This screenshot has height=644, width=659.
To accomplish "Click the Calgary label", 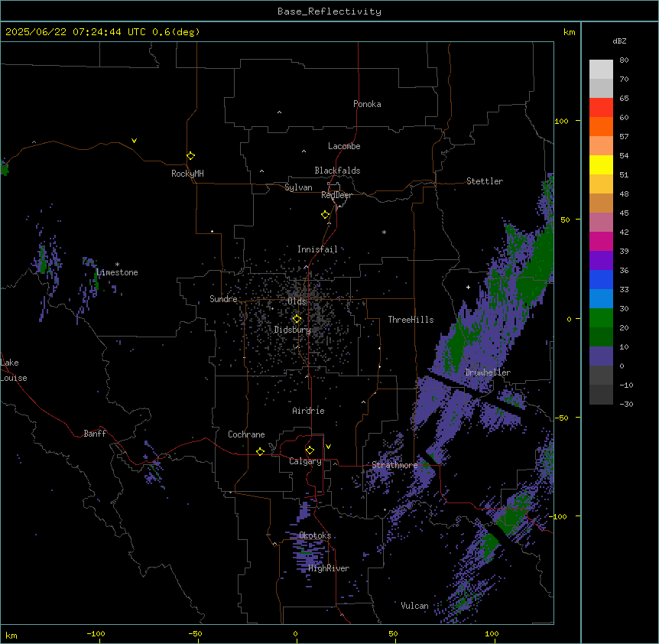I will (305, 461).
